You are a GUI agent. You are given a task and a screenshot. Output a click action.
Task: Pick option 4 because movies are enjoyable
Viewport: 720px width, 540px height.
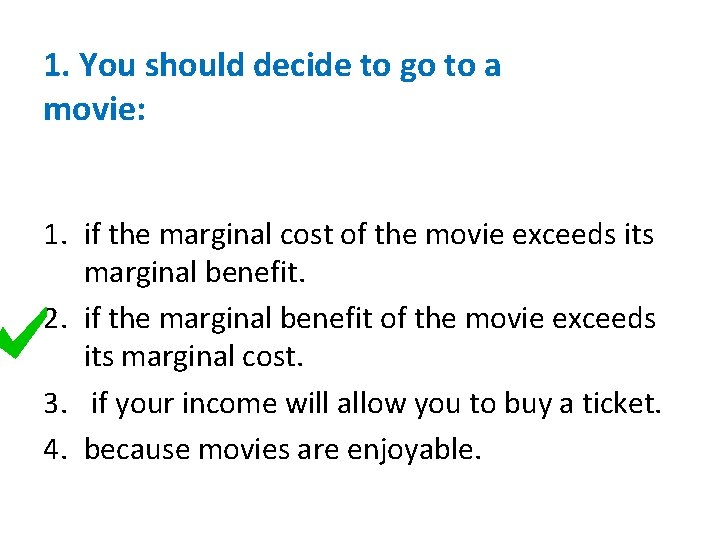click(x=283, y=449)
